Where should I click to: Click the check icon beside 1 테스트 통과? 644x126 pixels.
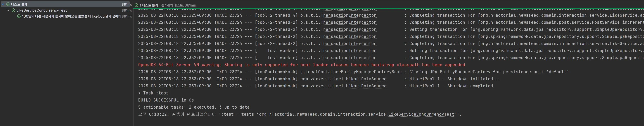[x=137, y=5]
